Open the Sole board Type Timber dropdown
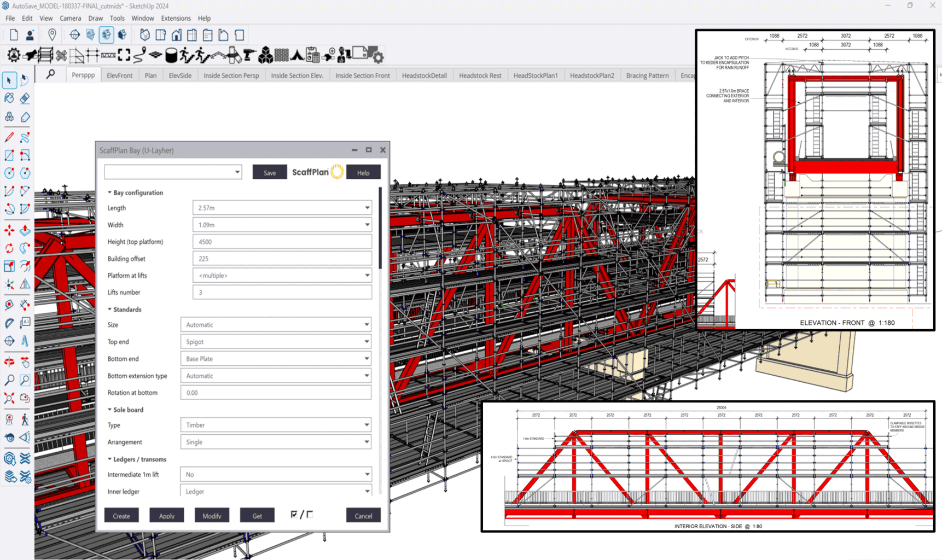This screenshot has width=942, height=560. pyautogui.click(x=276, y=425)
